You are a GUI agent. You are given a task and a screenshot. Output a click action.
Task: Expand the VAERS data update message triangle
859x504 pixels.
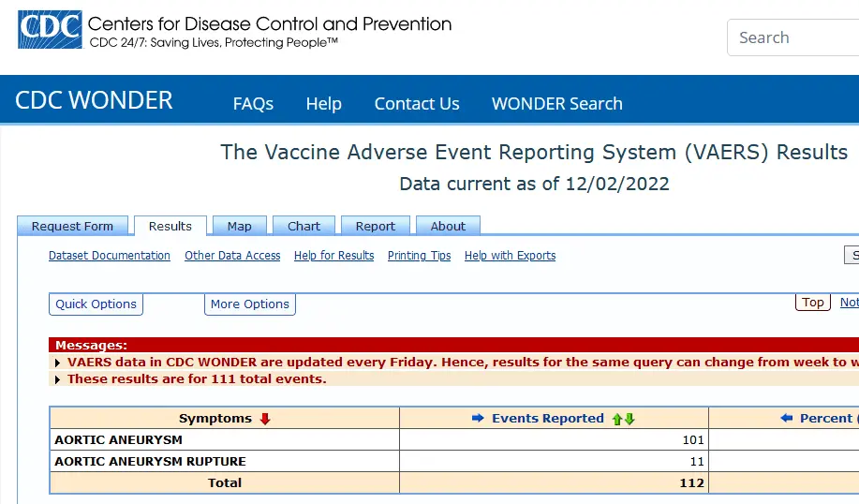pos(59,363)
